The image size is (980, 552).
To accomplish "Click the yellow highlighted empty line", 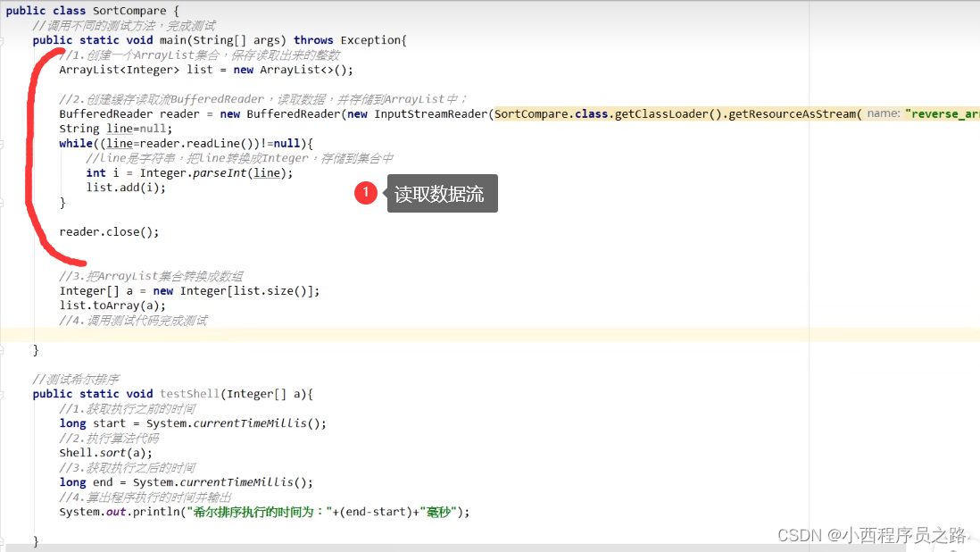I will pos(357,334).
